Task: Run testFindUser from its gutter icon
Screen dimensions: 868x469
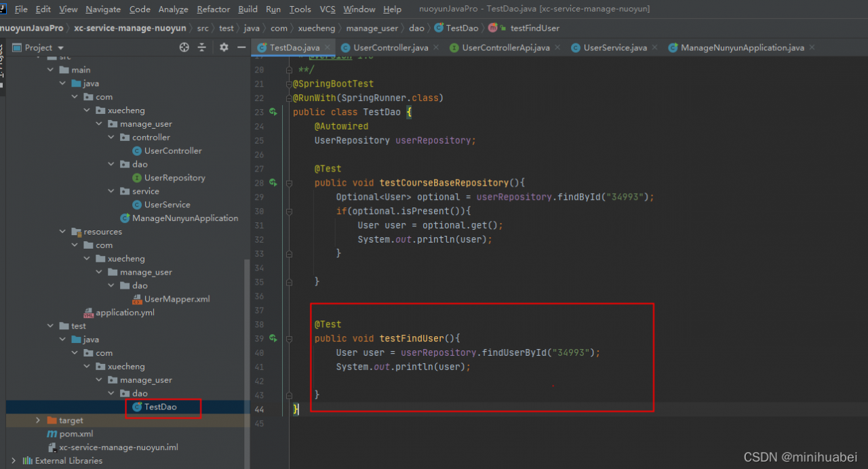Action: click(273, 338)
